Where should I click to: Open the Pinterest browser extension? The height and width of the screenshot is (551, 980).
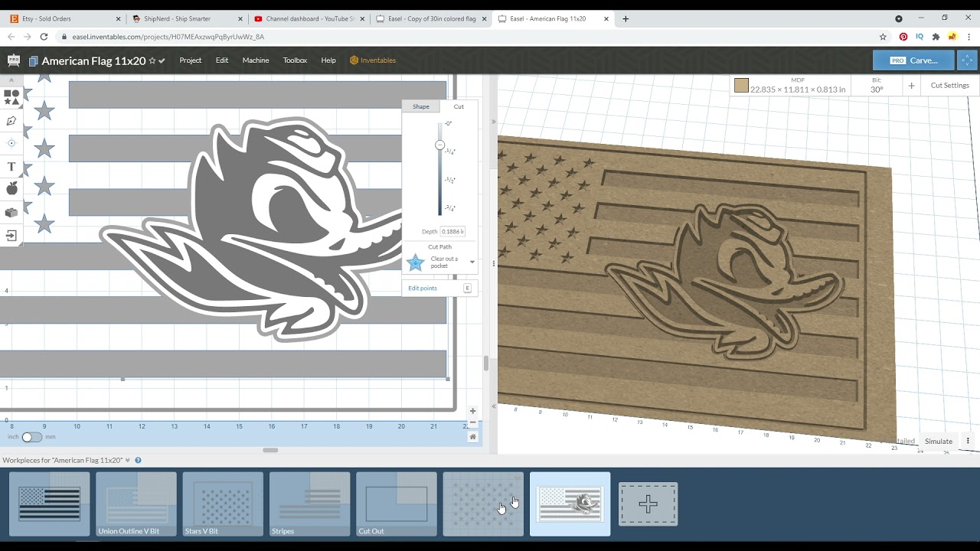(x=903, y=36)
